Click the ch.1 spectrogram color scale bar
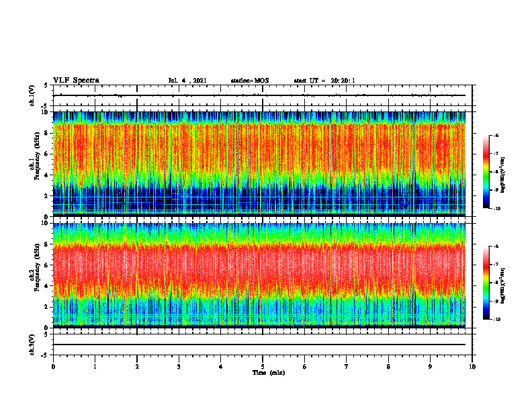 [486, 172]
